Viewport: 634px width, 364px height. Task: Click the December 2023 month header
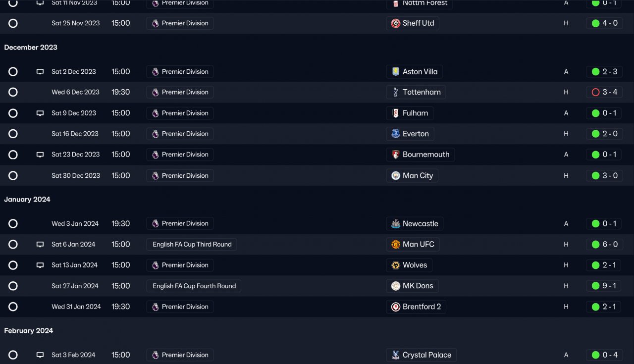(x=31, y=48)
